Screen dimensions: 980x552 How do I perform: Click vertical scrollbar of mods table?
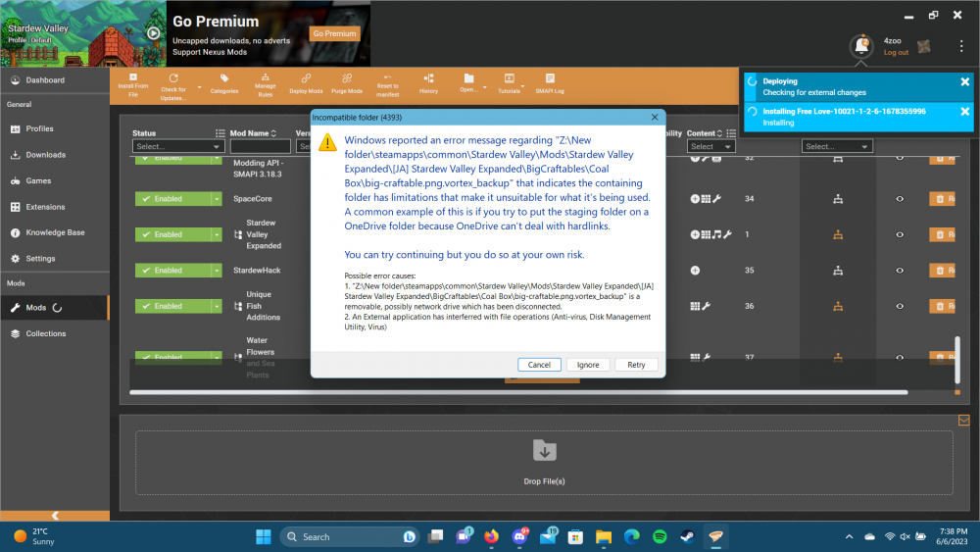(x=956, y=360)
